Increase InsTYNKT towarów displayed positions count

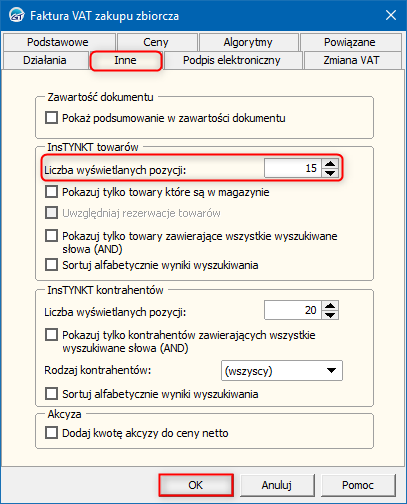point(330,164)
